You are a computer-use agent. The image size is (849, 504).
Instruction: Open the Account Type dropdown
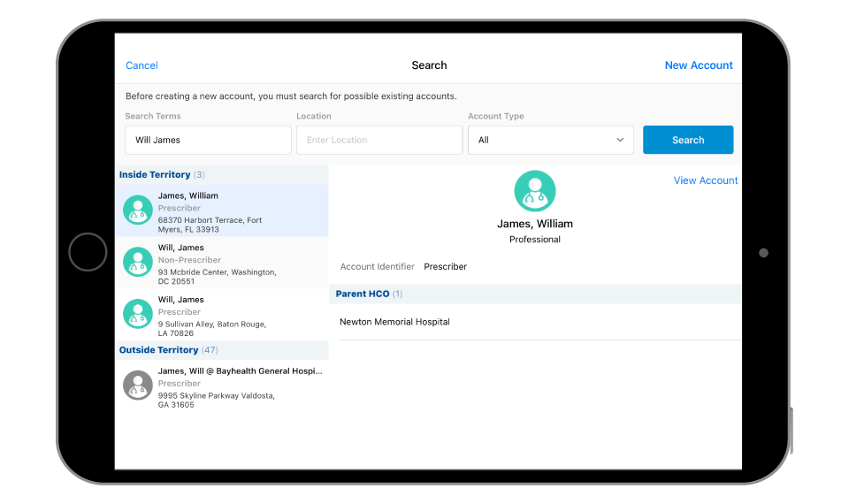pos(550,140)
